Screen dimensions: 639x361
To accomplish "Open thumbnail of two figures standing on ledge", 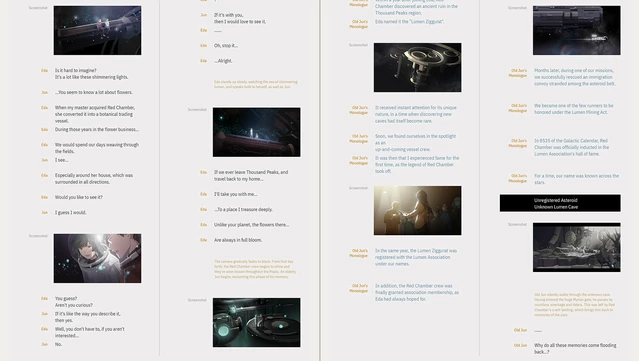I will pos(256,132).
